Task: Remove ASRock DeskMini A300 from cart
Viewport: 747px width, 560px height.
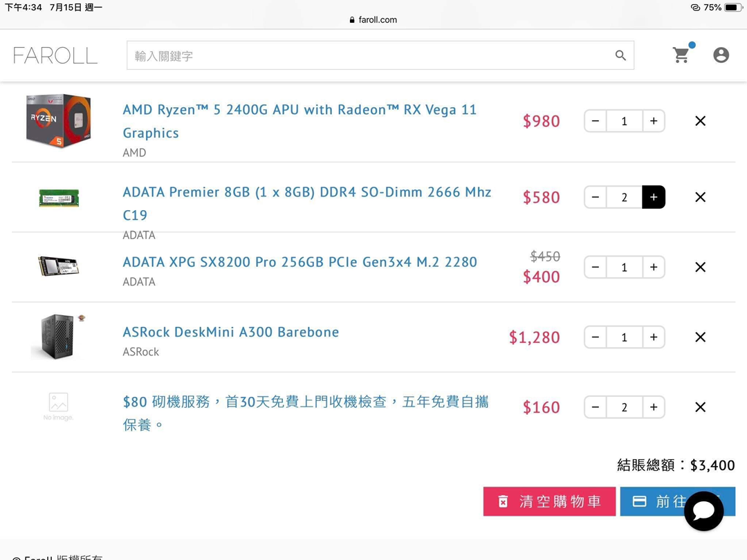Action: (x=700, y=337)
